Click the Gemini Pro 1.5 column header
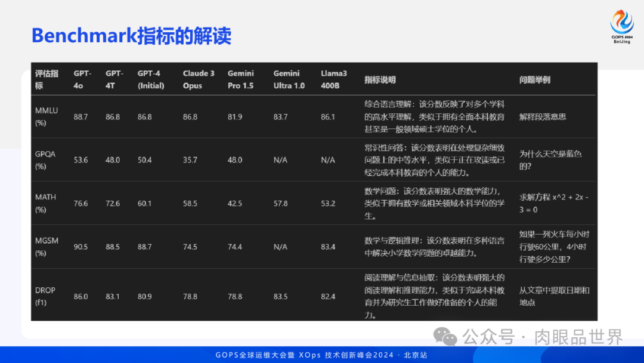Viewport: 644px width, 363px height. [241, 79]
